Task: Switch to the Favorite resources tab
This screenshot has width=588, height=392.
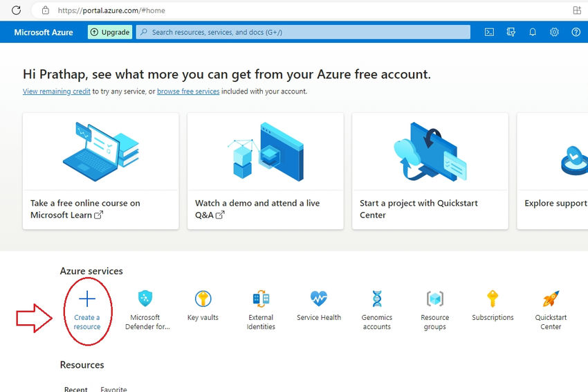Action: [113, 389]
